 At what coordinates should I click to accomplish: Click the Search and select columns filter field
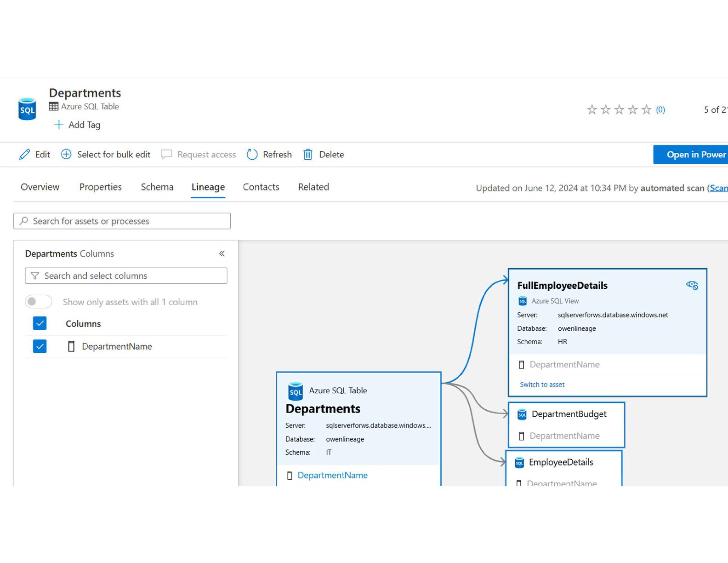pyautogui.click(x=126, y=276)
